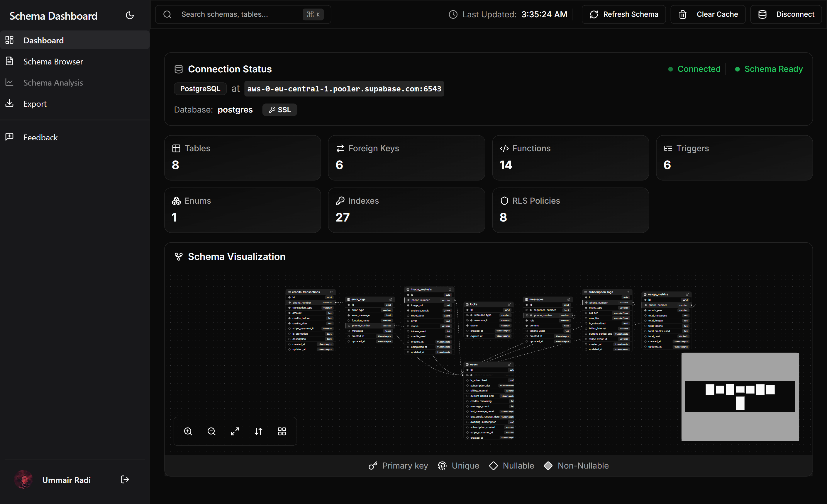This screenshot has height=504, width=827.
Task: Click the fit-to-view expand arrows icon
Action: [235, 431]
